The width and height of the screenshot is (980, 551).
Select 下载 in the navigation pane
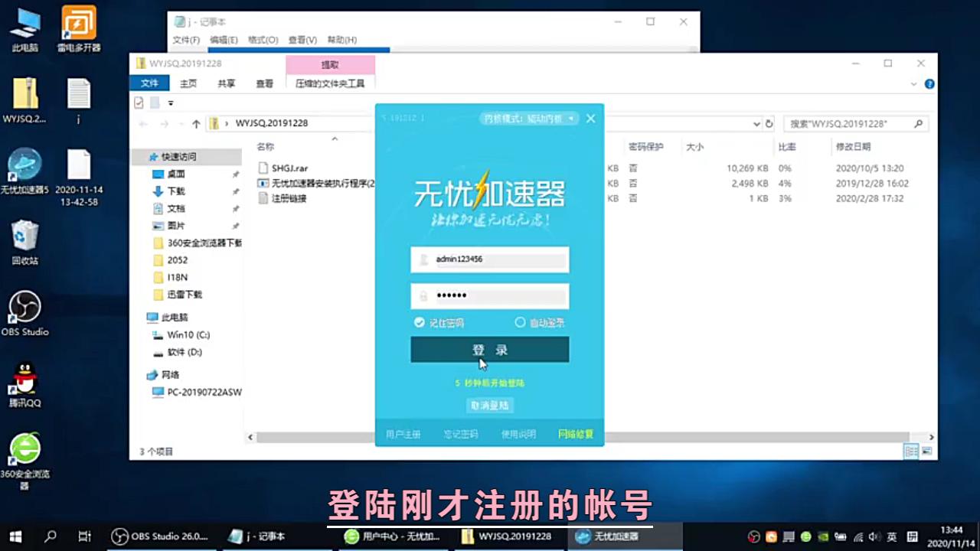click(x=176, y=191)
